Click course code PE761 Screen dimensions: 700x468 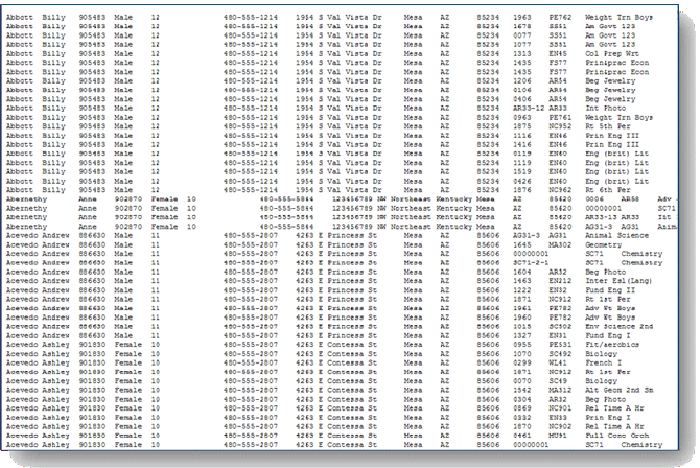(x=560, y=117)
